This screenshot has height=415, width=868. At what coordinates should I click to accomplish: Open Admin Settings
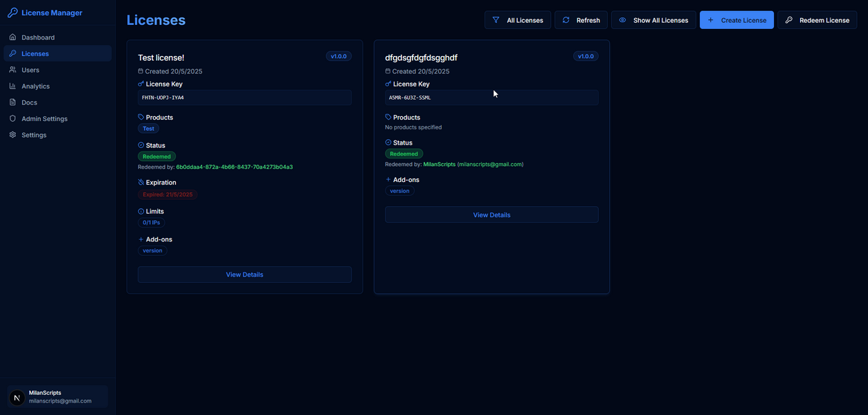(x=57, y=118)
